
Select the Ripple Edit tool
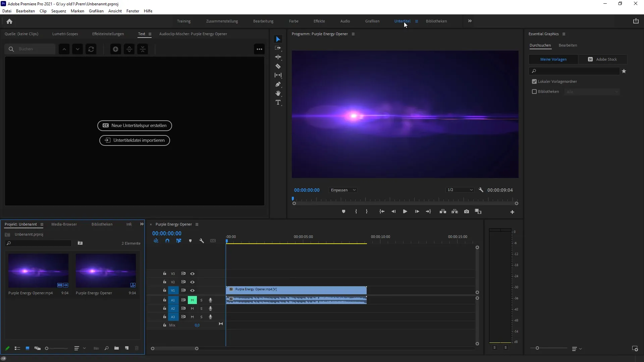point(278,57)
